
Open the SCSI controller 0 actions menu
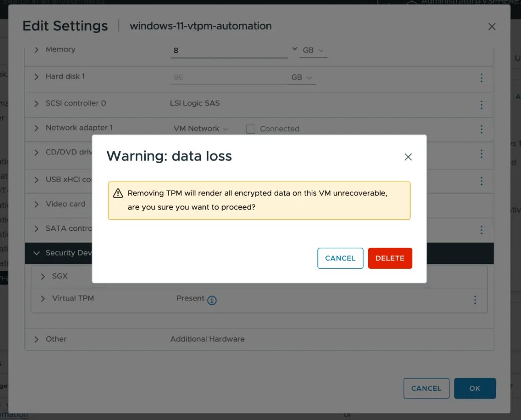pos(482,105)
